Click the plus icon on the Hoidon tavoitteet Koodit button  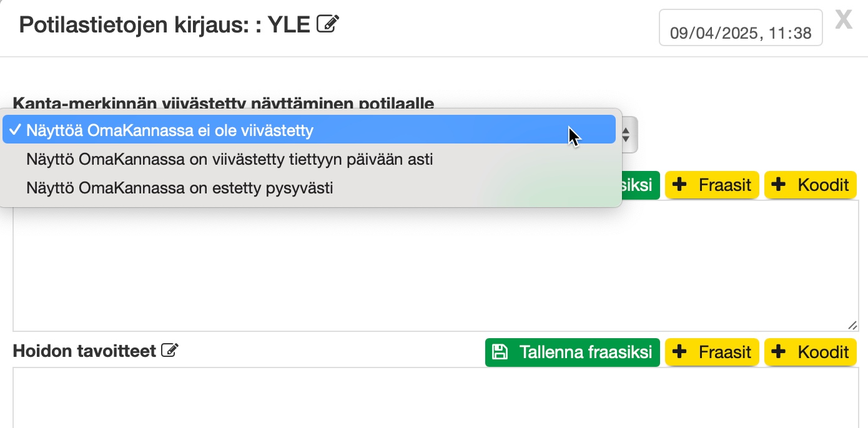pos(779,352)
